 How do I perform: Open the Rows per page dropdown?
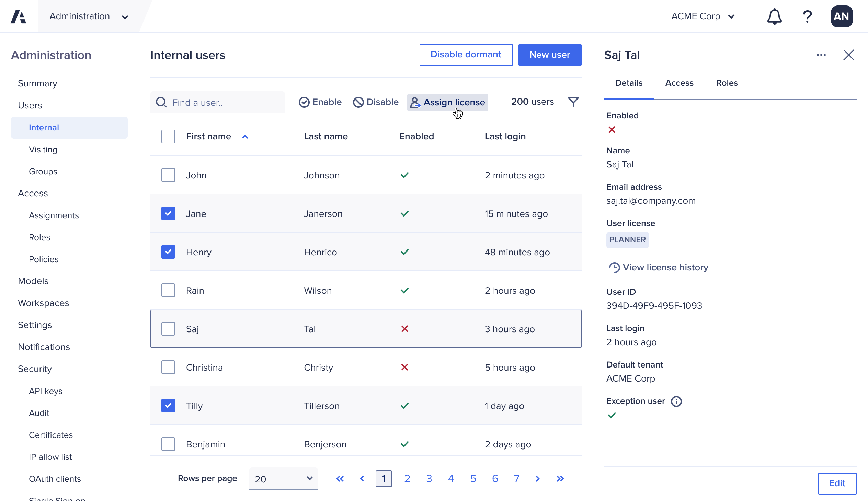pyautogui.click(x=283, y=478)
